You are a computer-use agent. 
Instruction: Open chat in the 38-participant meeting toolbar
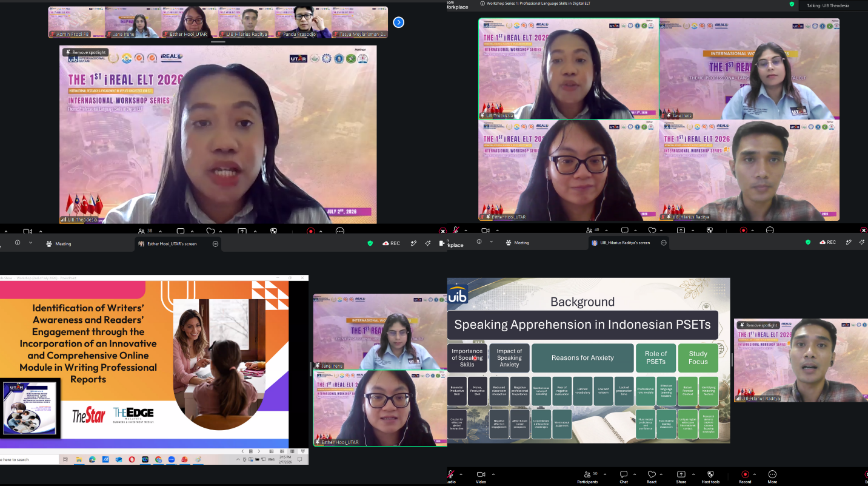(x=181, y=231)
